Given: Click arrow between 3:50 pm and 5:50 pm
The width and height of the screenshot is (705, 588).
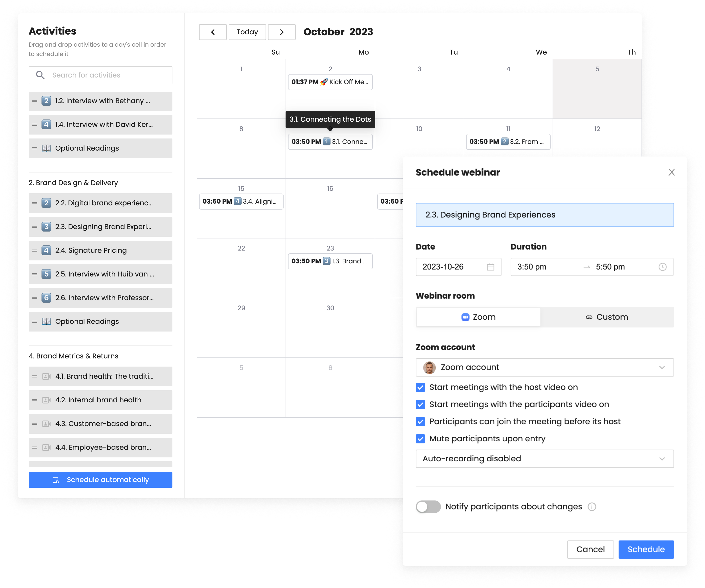Looking at the screenshot, I should click(x=586, y=267).
